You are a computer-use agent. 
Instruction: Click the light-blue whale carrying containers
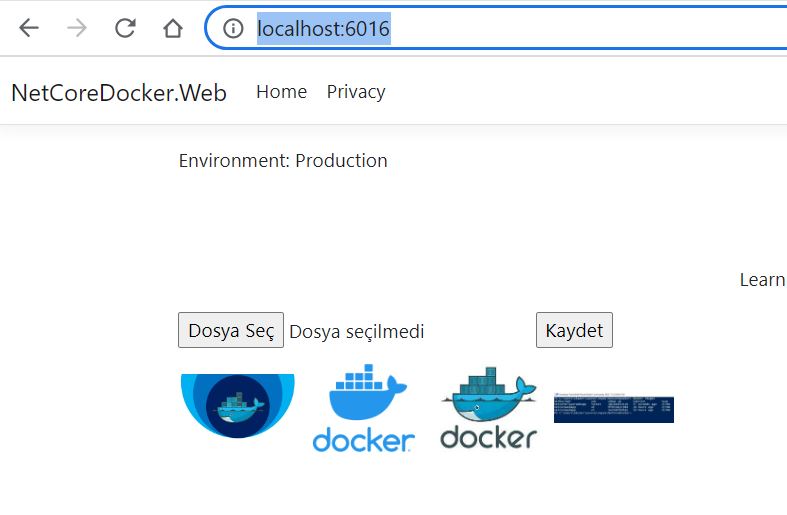(x=367, y=392)
